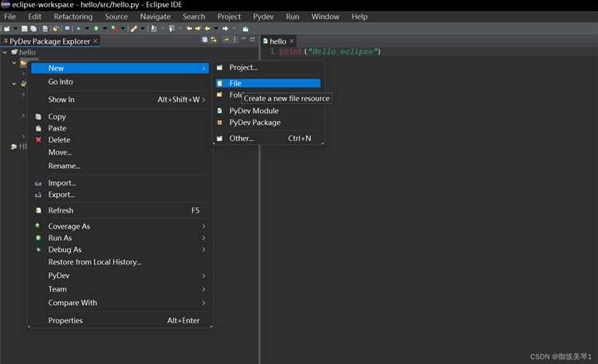Click the Save toolbar icon
This screenshot has height=364, width=598.
click(25, 29)
